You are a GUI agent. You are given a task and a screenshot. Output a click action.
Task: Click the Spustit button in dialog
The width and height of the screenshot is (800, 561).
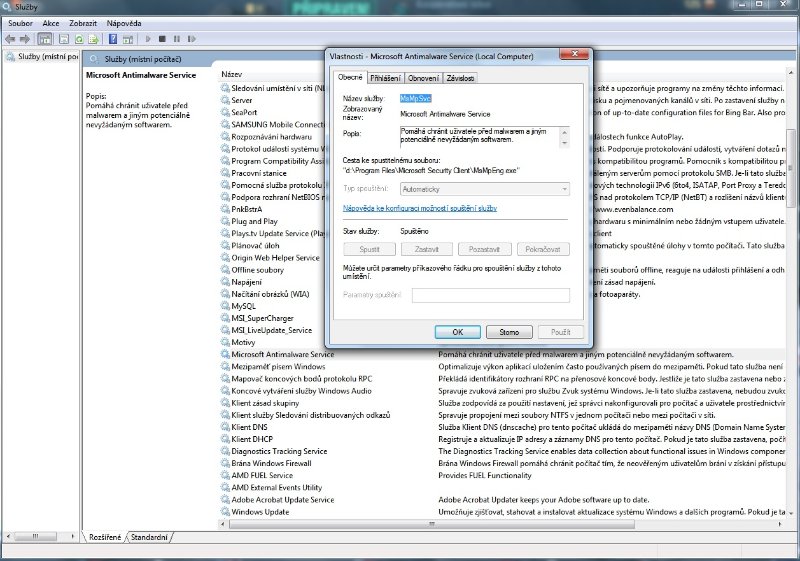pyautogui.click(x=369, y=249)
